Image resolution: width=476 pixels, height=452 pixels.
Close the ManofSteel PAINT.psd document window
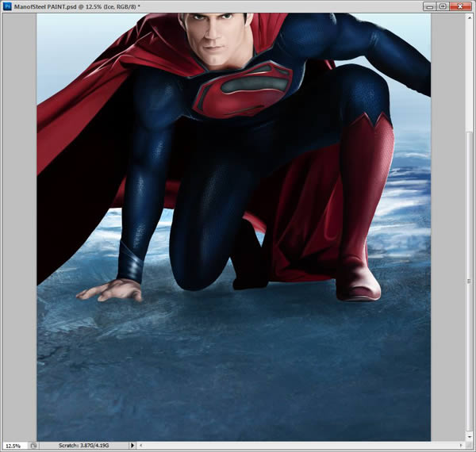[460, 6]
